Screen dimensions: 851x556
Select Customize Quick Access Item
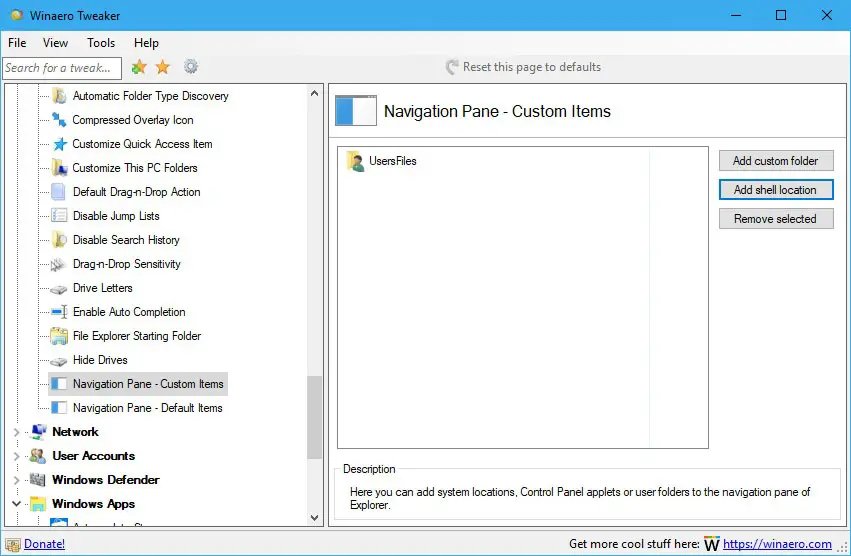point(142,144)
